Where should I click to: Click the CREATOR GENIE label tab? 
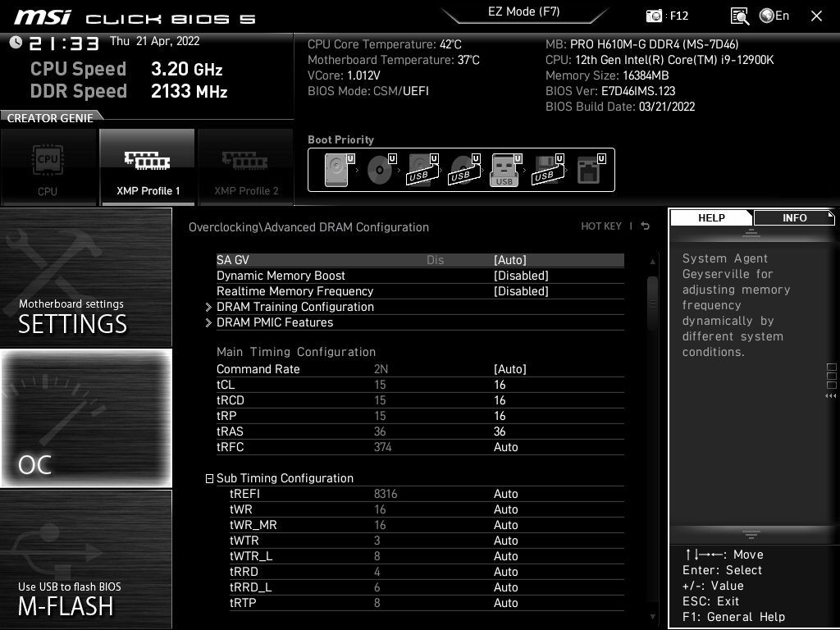(50, 118)
